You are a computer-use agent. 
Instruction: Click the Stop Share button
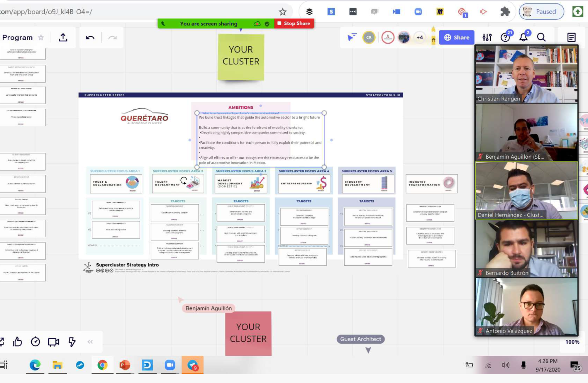(x=294, y=23)
